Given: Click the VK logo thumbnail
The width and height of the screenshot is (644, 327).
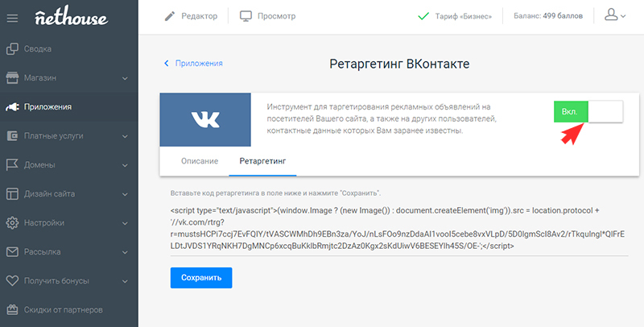Looking at the screenshot, I should [205, 119].
